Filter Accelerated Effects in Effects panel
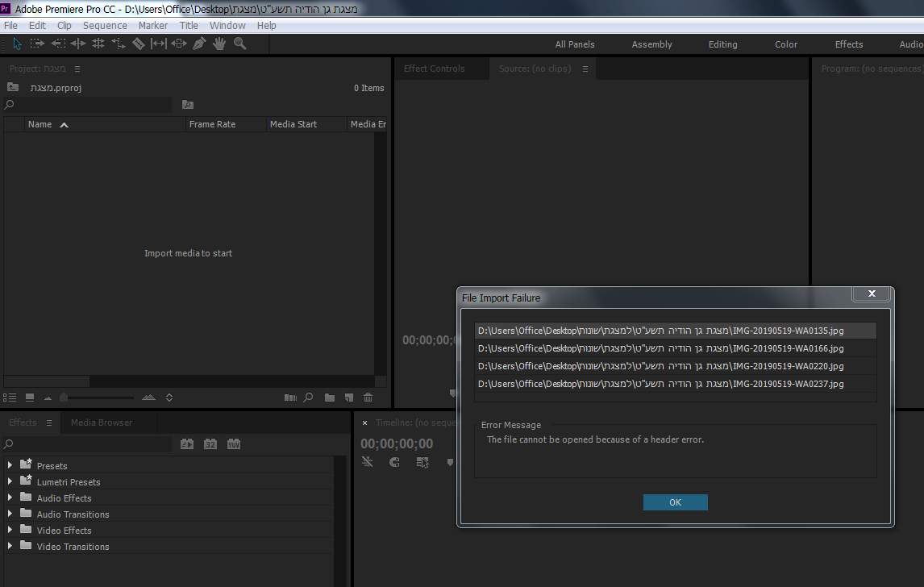924x587 pixels. coord(187,444)
